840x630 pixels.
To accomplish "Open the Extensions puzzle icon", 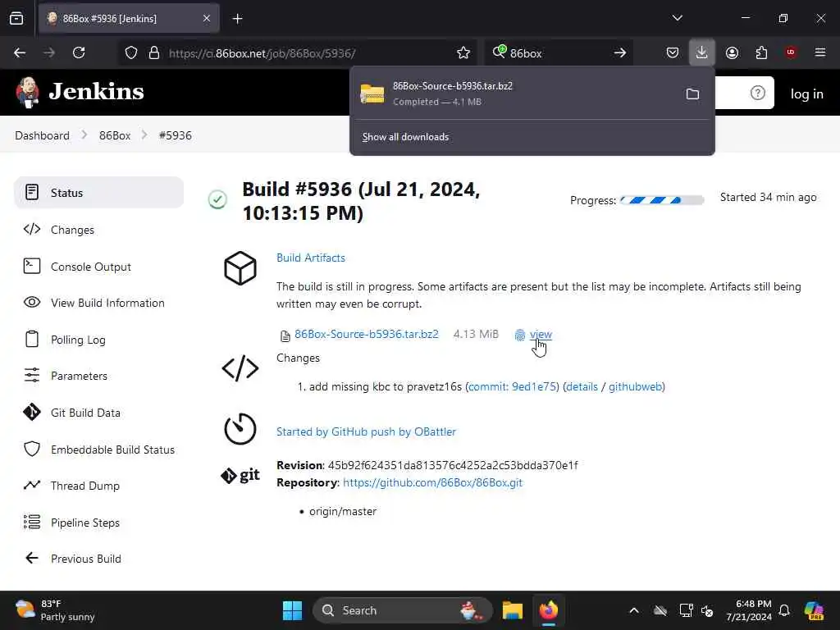I will click(761, 52).
